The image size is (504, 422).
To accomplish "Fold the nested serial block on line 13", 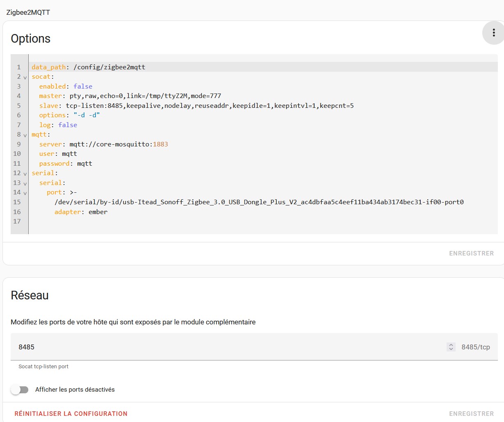I will pyautogui.click(x=25, y=184).
